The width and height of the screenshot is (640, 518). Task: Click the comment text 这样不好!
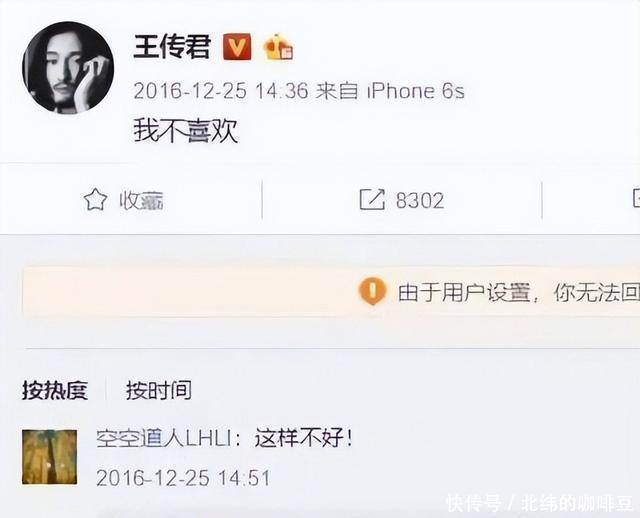pos(303,439)
